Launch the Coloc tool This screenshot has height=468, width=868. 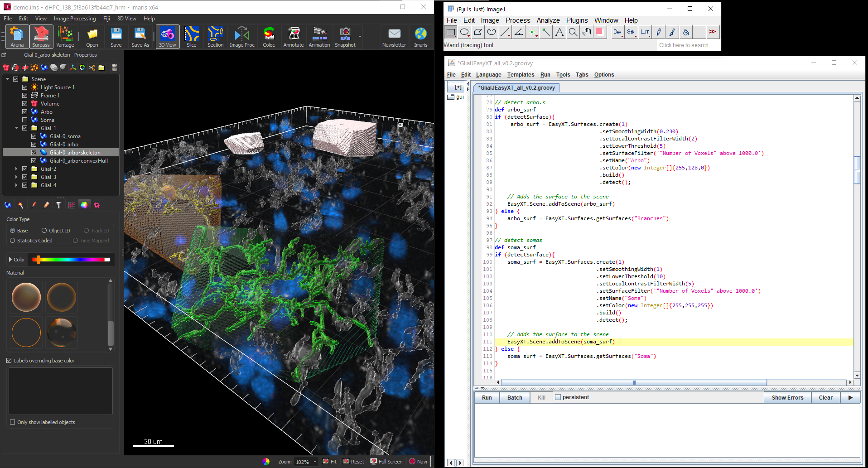pyautogui.click(x=269, y=37)
